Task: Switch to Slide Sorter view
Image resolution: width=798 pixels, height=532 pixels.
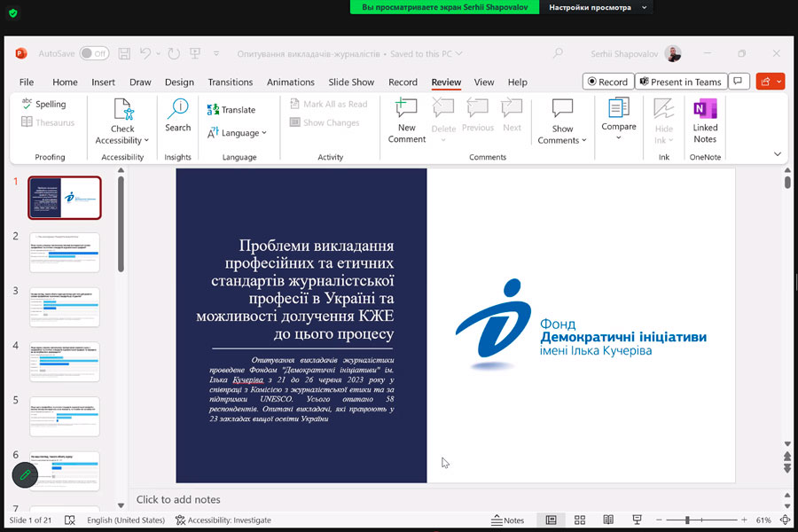Action: 580,520
